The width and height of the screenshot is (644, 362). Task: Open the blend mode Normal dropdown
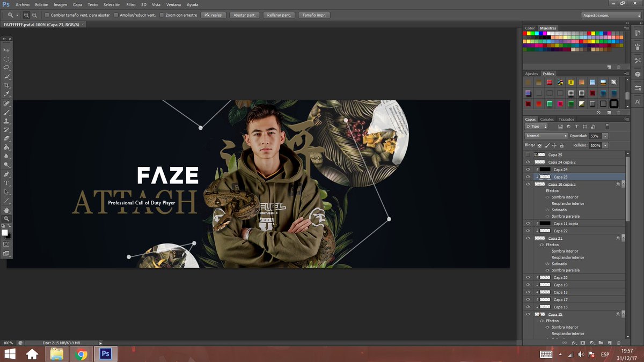pyautogui.click(x=546, y=136)
